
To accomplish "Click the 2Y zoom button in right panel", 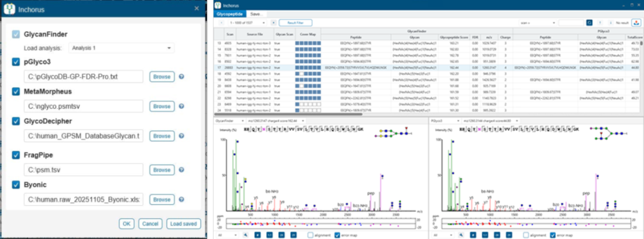I will 509,235.
